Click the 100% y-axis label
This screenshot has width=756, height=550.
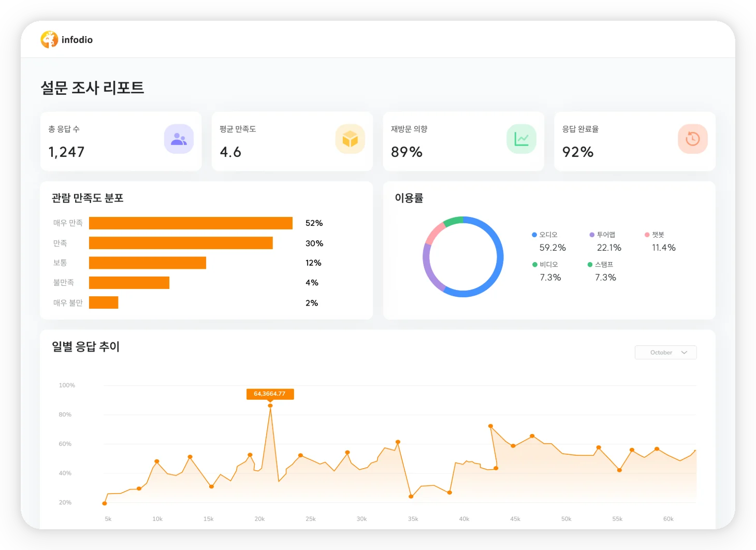pyautogui.click(x=67, y=385)
